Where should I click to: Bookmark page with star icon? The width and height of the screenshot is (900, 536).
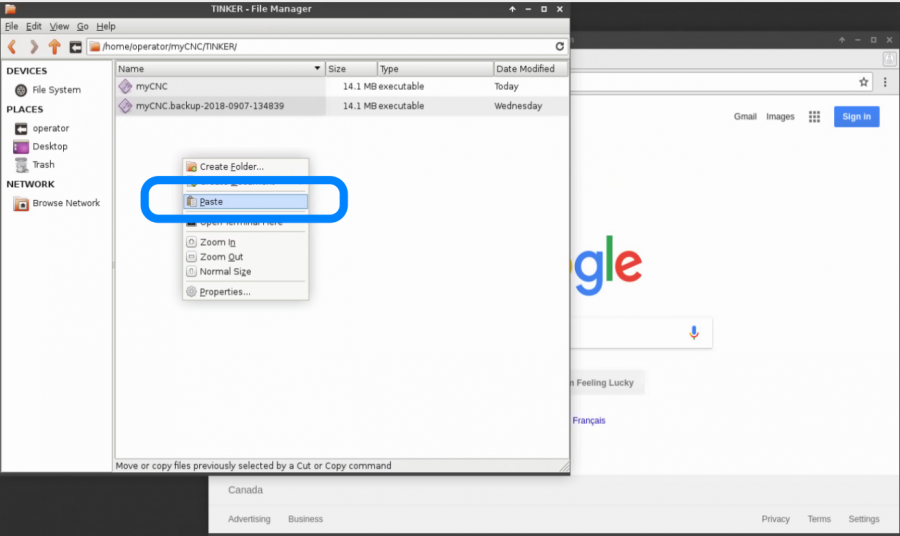coord(863,82)
